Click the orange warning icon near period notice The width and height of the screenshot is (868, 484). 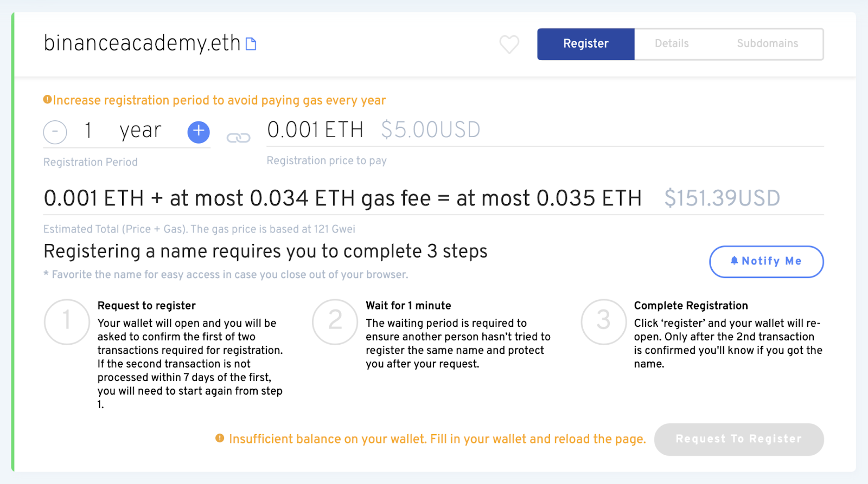point(47,100)
